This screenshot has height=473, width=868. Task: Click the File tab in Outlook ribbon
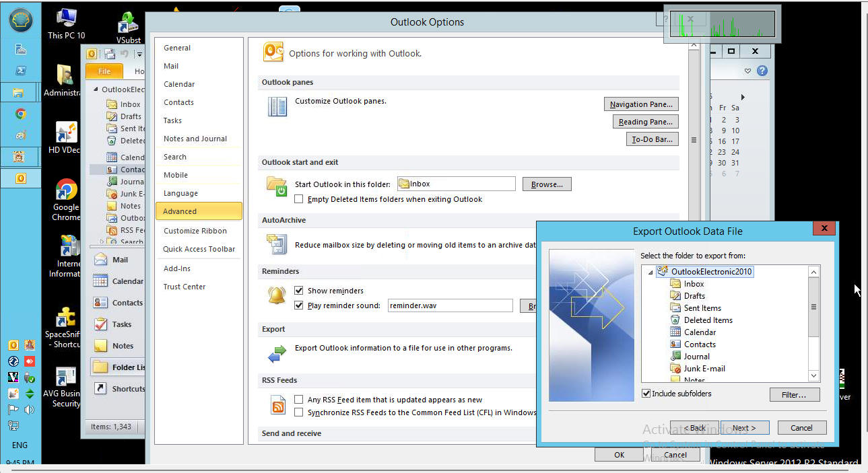pyautogui.click(x=104, y=71)
